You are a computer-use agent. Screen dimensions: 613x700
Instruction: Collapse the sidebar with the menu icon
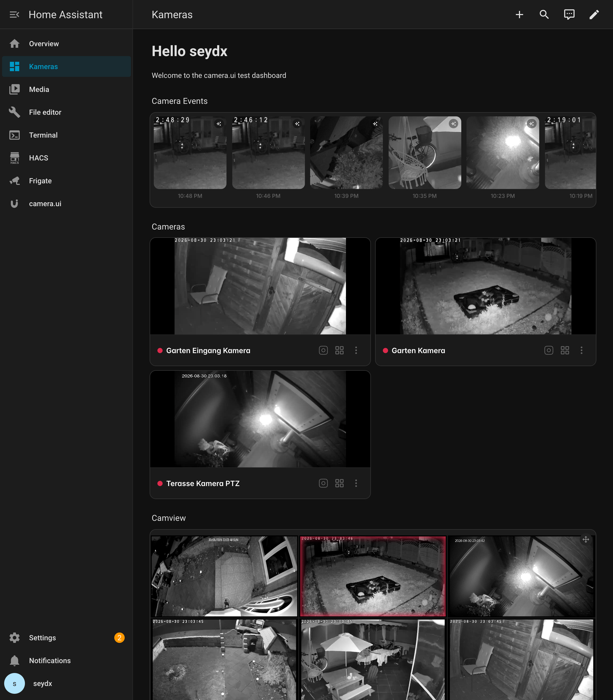[x=14, y=14]
